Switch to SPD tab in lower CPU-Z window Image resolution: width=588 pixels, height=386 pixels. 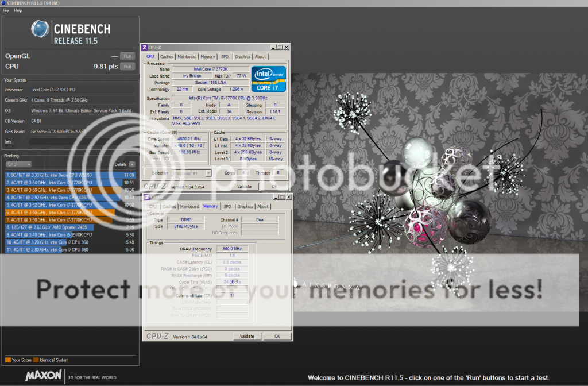227,207
